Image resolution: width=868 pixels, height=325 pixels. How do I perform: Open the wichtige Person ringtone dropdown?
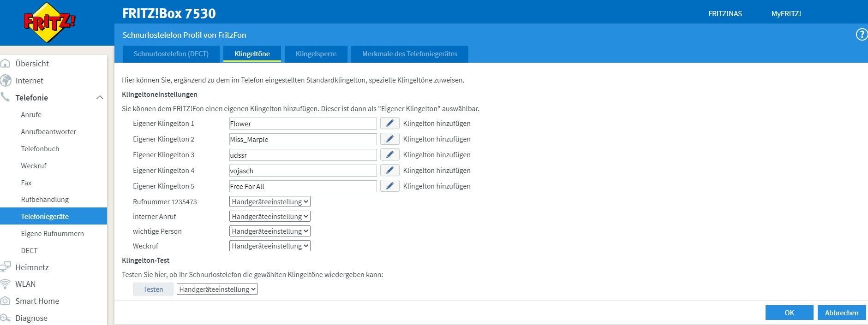pyautogui.click(x=269, y=231)
